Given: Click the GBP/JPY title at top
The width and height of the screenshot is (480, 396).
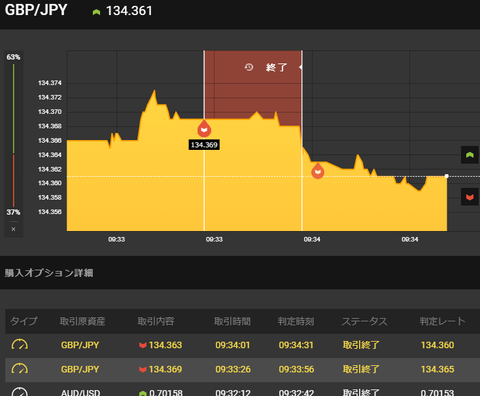Looking at the screenshot, I should point(36,10).
